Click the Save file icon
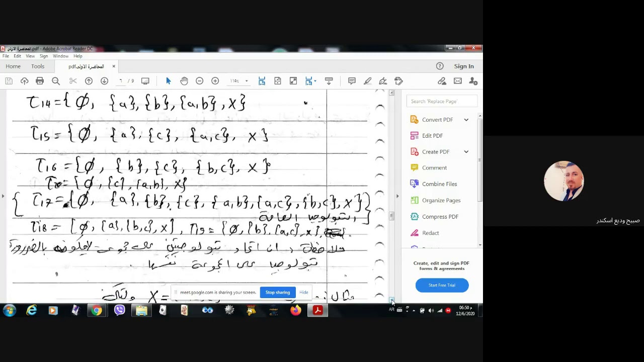This screenshot has width=644, height=362. (x=9, y=81)
